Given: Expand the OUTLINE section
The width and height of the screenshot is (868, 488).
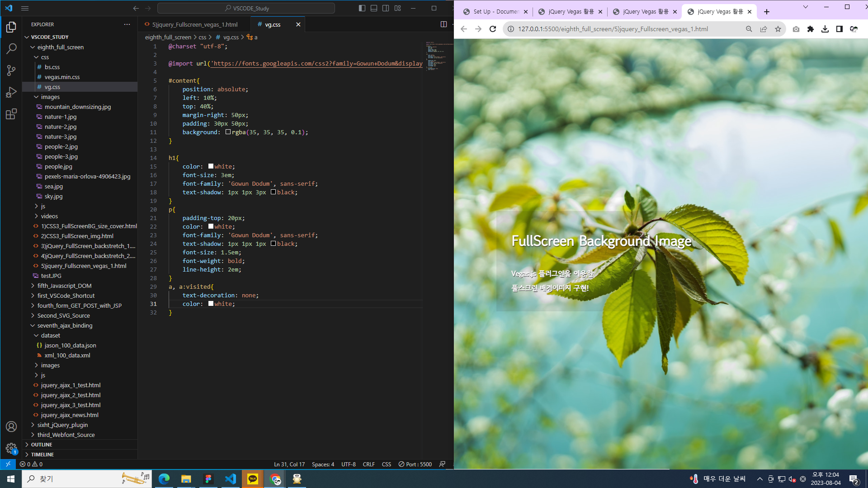Looking at the screenshot, I should tap(42, 445).
